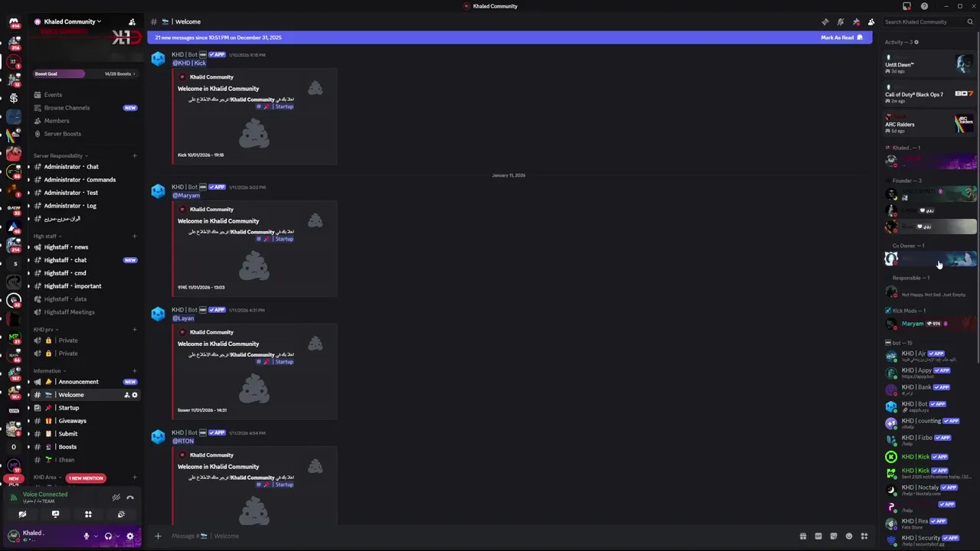The image size is (980, 551).
Task: Collapse the High staff category
Action: 47,236
